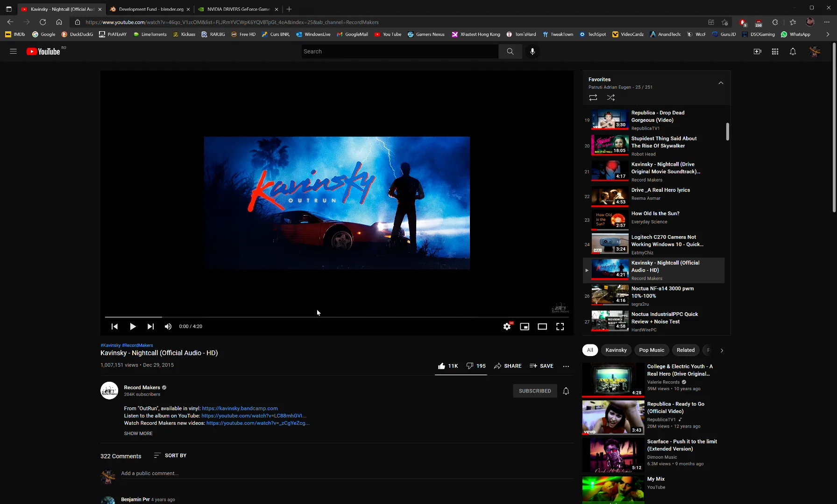Screen dimensions: 837x504
Task: Play Republica Drop Dead Gorgeous in playlist
Action: point(654,120)
